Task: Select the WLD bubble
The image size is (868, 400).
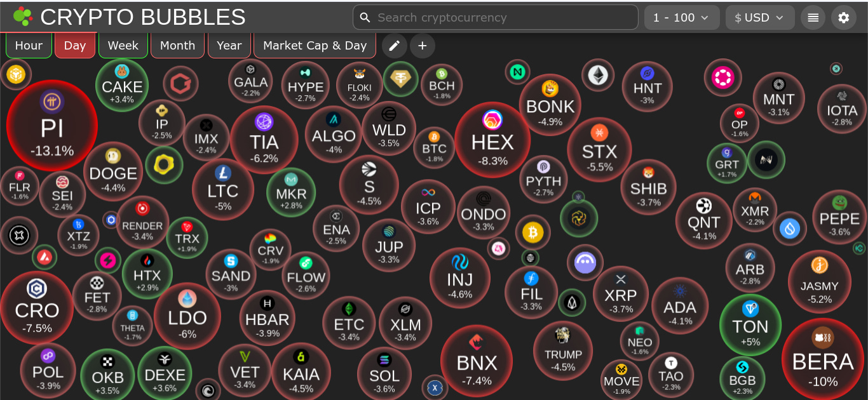Action: [389, 128]
